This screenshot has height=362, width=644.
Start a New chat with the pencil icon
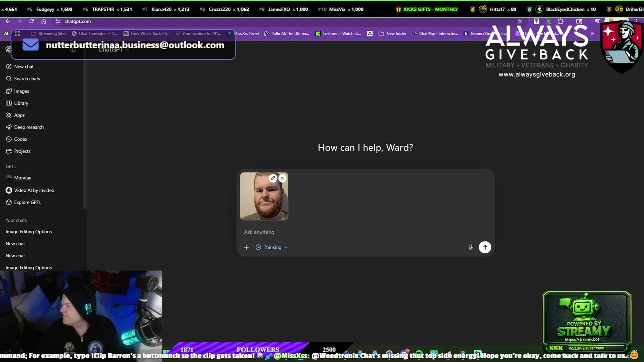[x=20, y=66]
